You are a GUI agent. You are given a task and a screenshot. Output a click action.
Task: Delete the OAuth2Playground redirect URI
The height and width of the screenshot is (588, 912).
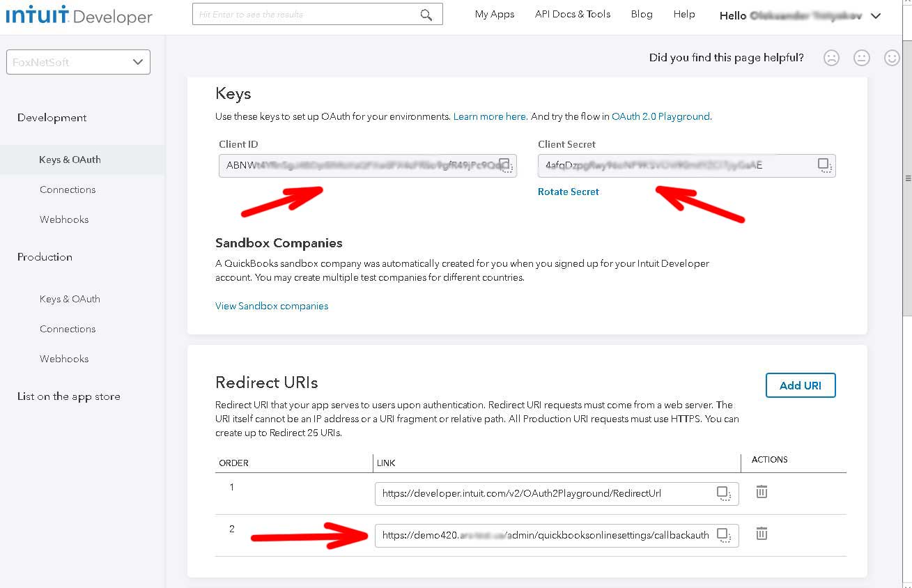(762, 492)
